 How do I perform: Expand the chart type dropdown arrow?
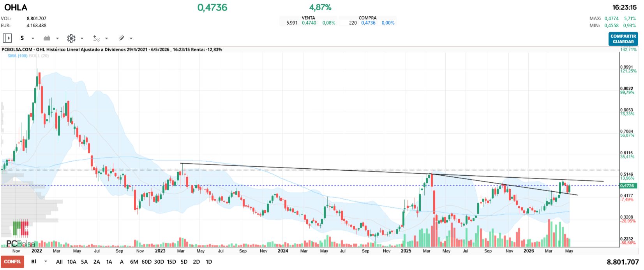pos(57,39)
